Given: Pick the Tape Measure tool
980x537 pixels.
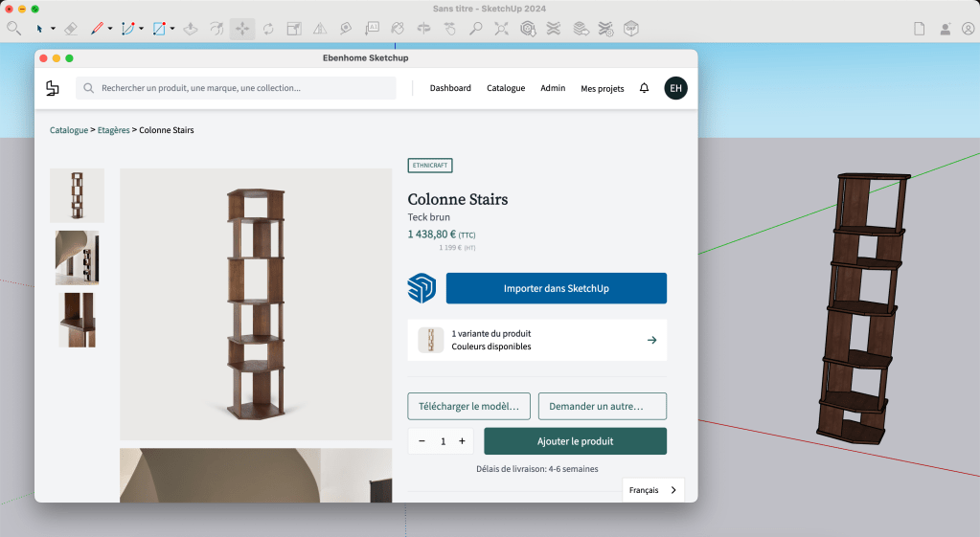Looking at the screenshot, I should [x=346, y=29].
